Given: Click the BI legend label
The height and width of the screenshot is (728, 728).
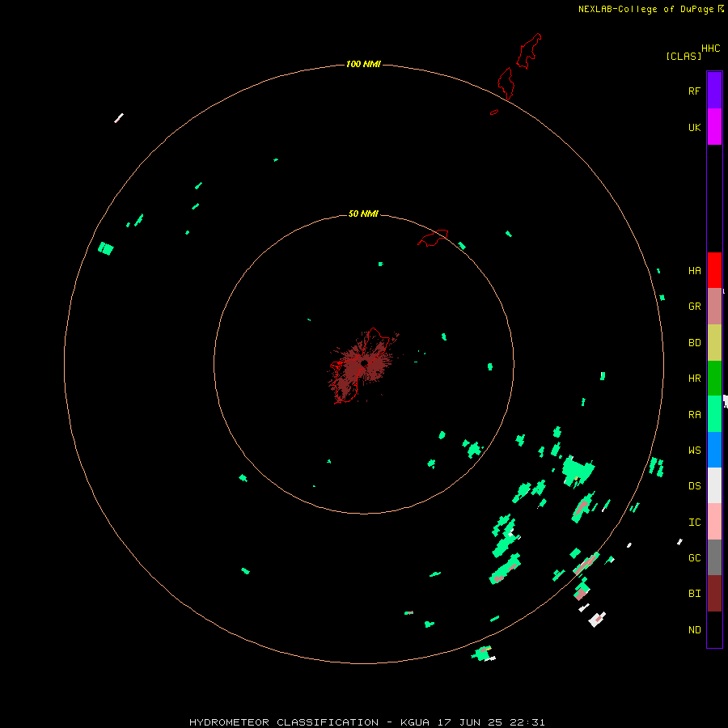Looking at the screenshot, I should (x=694, y=594).
